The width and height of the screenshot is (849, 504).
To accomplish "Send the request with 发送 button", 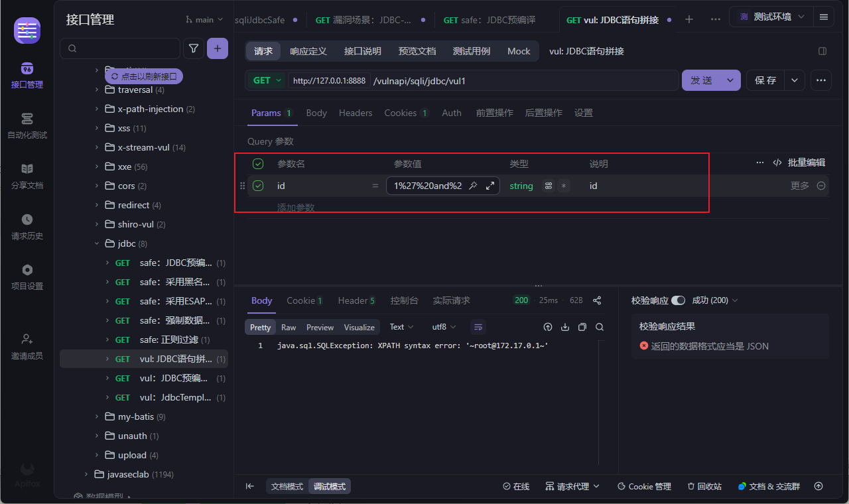I will (x=702, y=80).
